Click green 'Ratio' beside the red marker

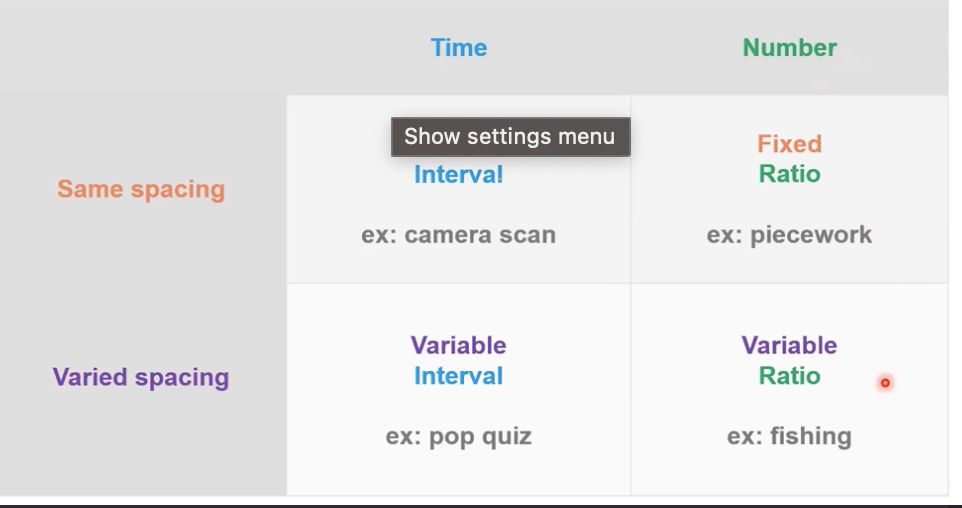[x=790, y=375]
